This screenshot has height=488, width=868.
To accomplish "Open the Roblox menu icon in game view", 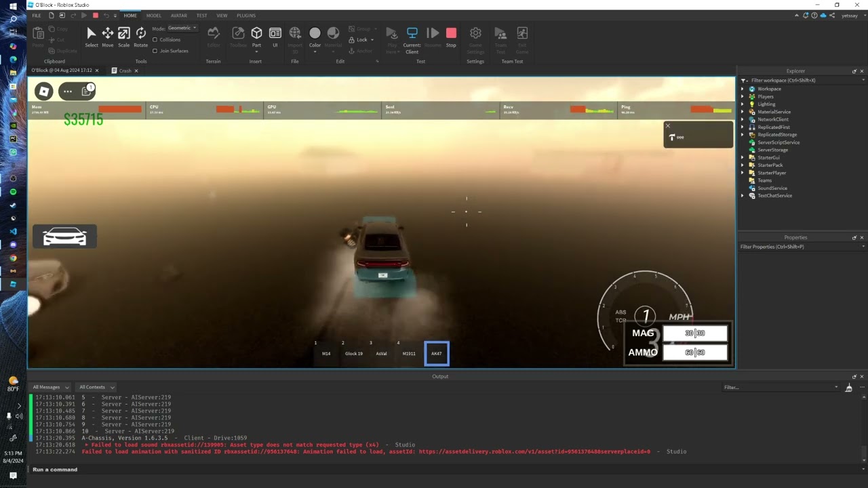I will tap(43, 91).
